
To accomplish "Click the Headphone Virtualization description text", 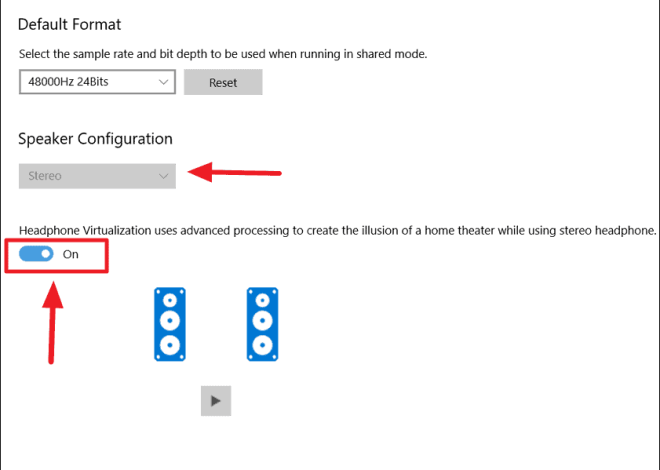I will click(x=337, y=230).
